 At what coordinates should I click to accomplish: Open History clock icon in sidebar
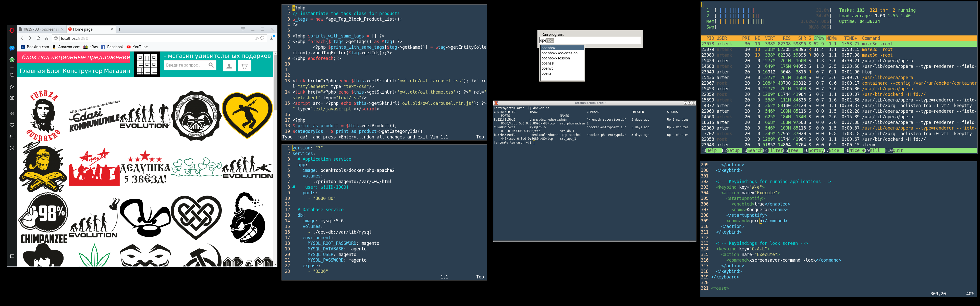point(12,148)
